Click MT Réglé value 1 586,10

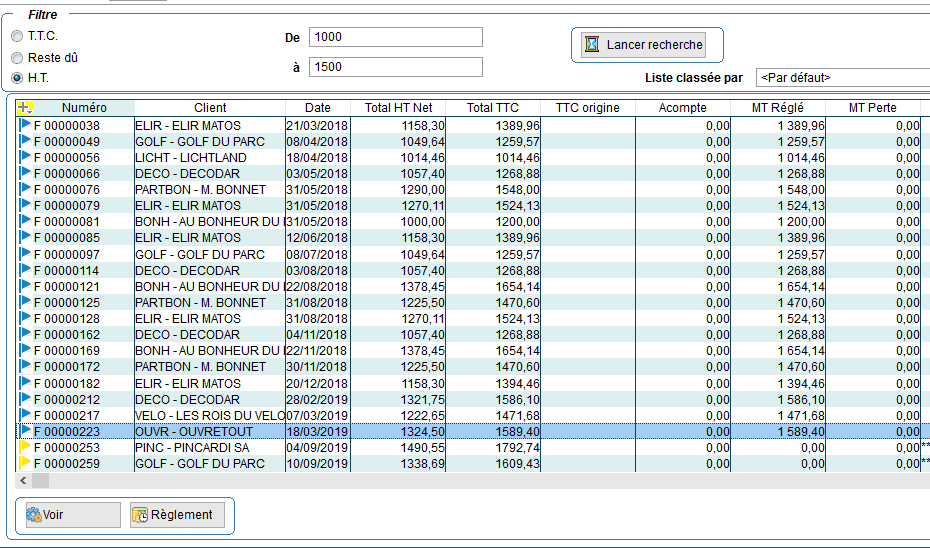(801, 400)
